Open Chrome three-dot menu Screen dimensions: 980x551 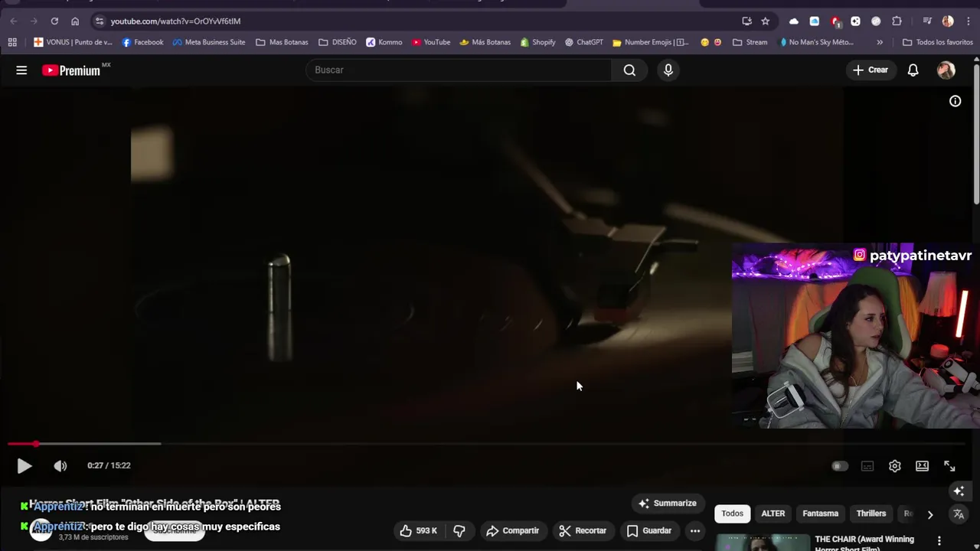[x=968, y=21]
